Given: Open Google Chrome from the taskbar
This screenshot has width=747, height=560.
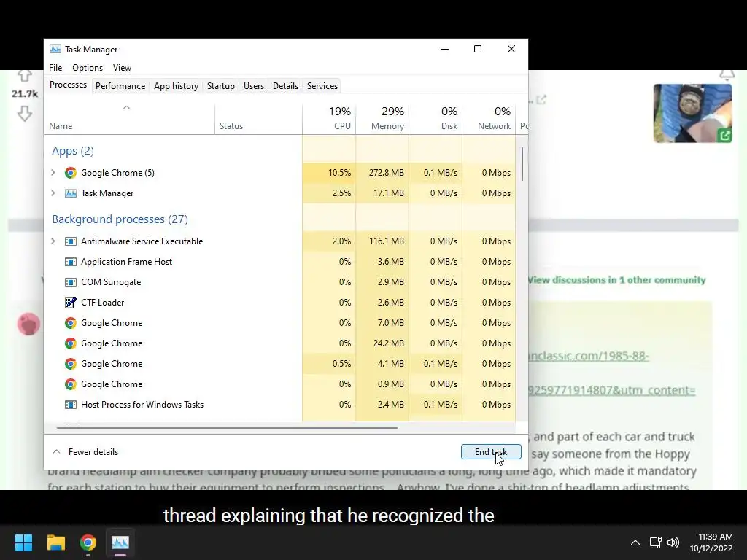Looking at the screenshot, I should coord(88,542).
